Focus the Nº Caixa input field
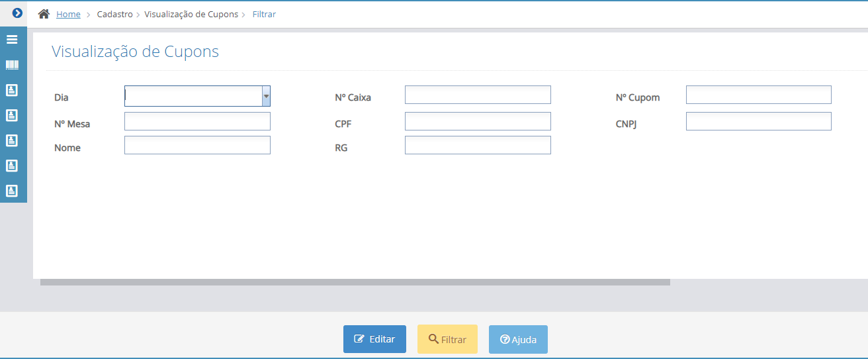 tap(478, 95)
